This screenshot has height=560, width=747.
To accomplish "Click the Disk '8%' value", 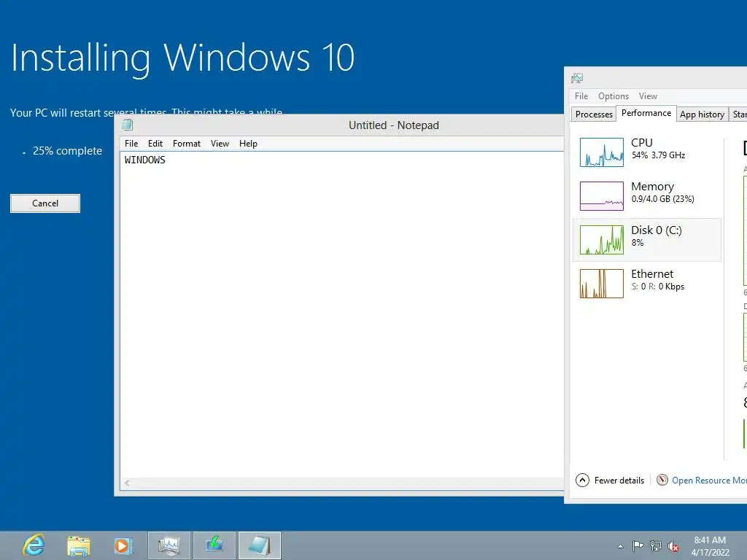I will [x=638, y=243].
